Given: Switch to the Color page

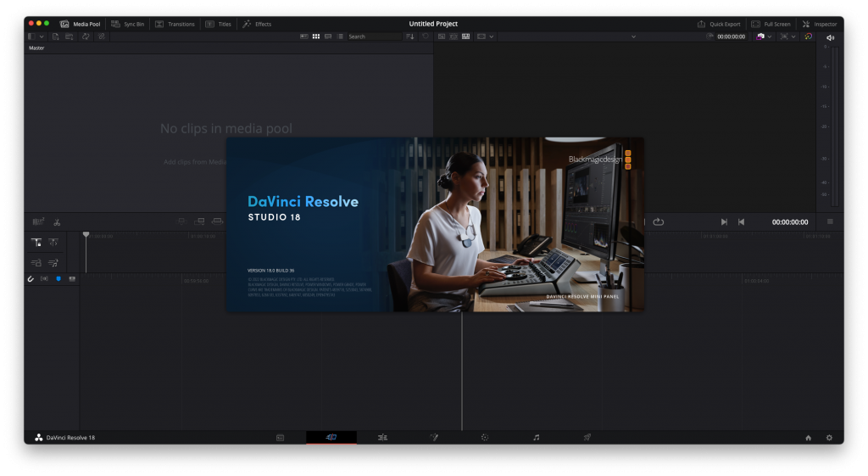Looking at the screenshot, I should pyautogui.click(x=485, y=438).
